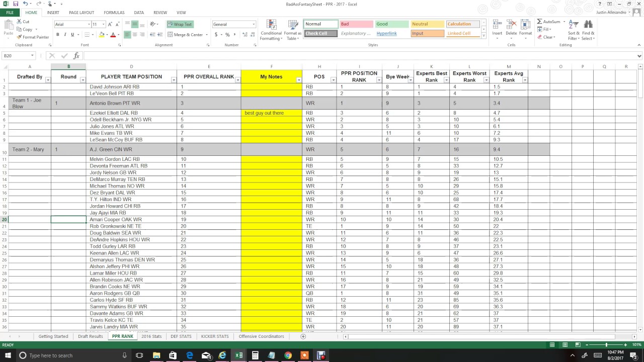Image resolution: width=644 pixels, height=362 pixels.
Task: Apply yellow fill color to cell
Action: click(101, 35)
